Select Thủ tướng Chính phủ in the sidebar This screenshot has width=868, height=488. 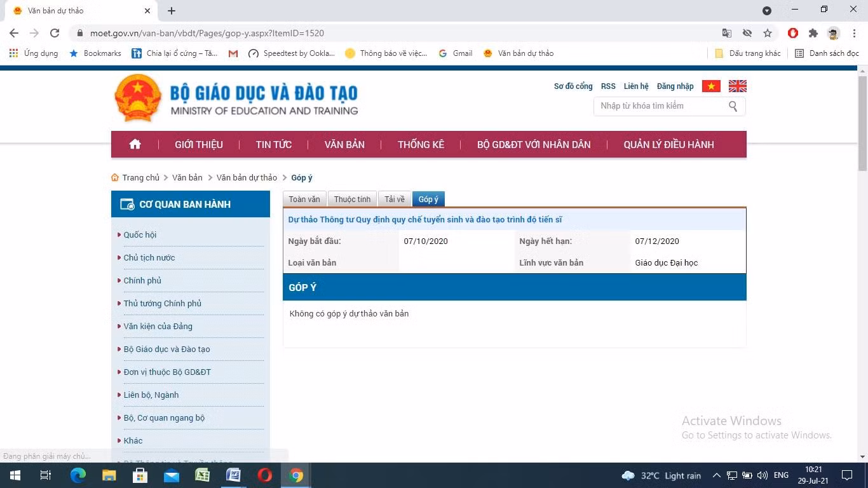click(163, 304)
